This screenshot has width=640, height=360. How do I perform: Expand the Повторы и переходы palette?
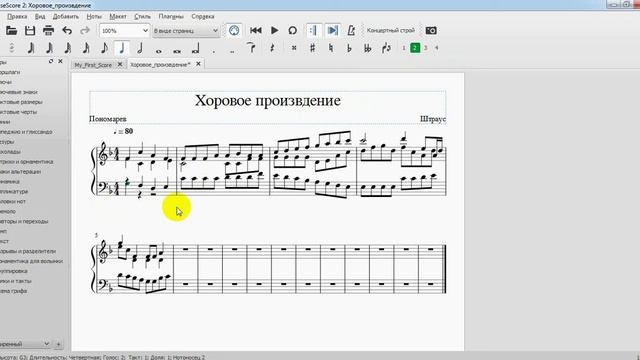click(x=24, y=221)
